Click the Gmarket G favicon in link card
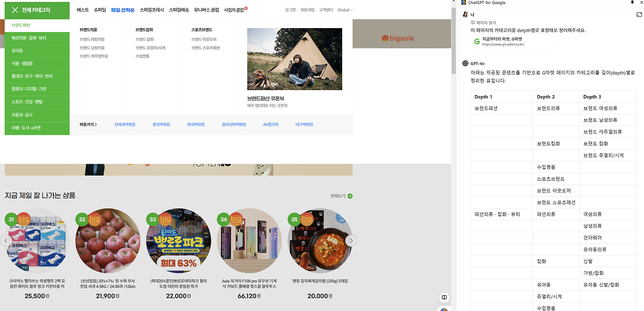 [477, 41]
